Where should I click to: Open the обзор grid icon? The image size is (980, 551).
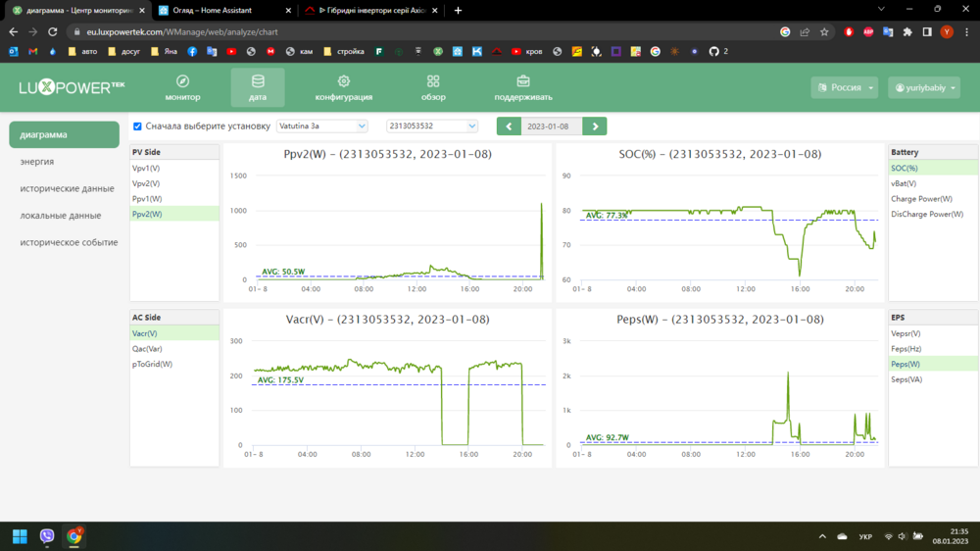tap(433, 82)
